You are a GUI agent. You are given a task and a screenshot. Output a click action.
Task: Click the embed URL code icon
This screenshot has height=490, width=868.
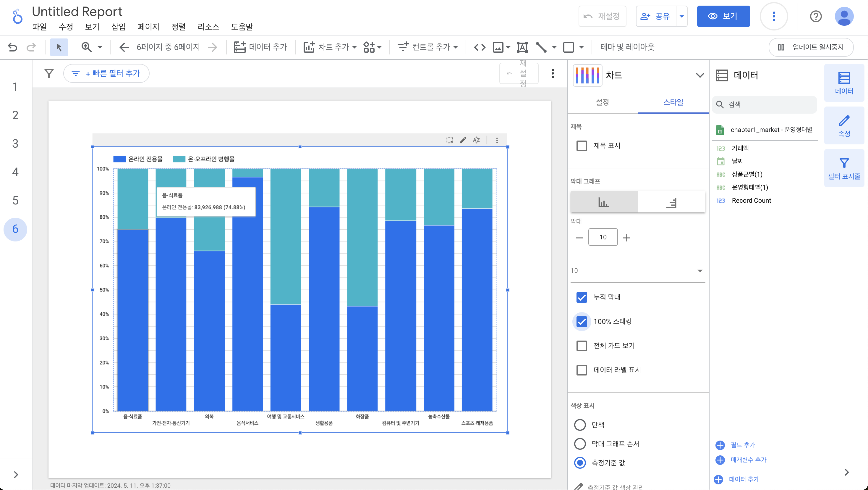tap(480, 47)
